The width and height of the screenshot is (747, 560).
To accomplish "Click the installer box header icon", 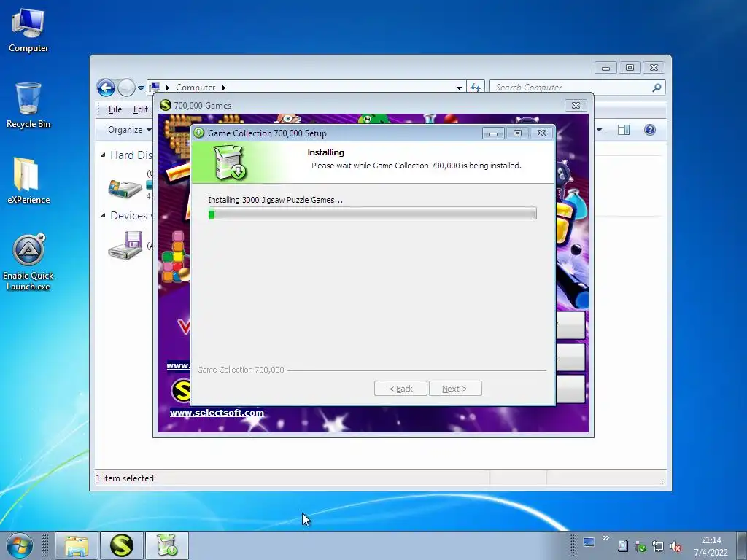I will 230,163.
